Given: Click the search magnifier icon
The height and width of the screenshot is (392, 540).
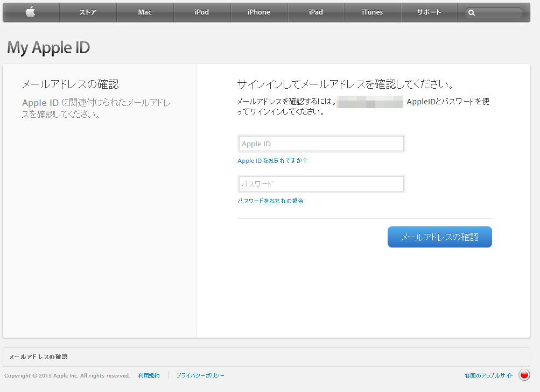Looking at the screenshot, I should click(472, 13).
